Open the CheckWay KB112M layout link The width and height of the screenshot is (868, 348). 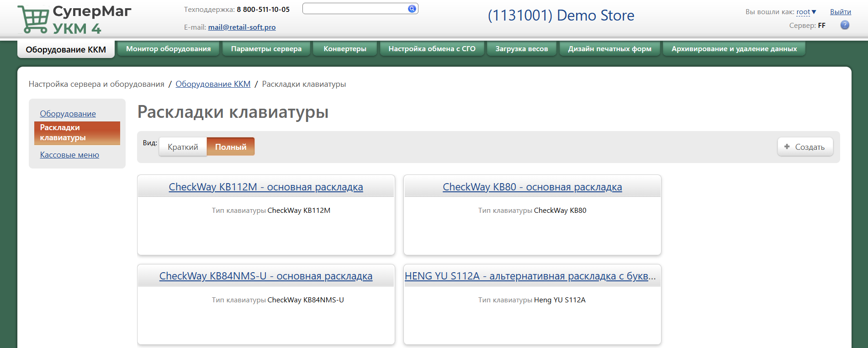point(265,187)
